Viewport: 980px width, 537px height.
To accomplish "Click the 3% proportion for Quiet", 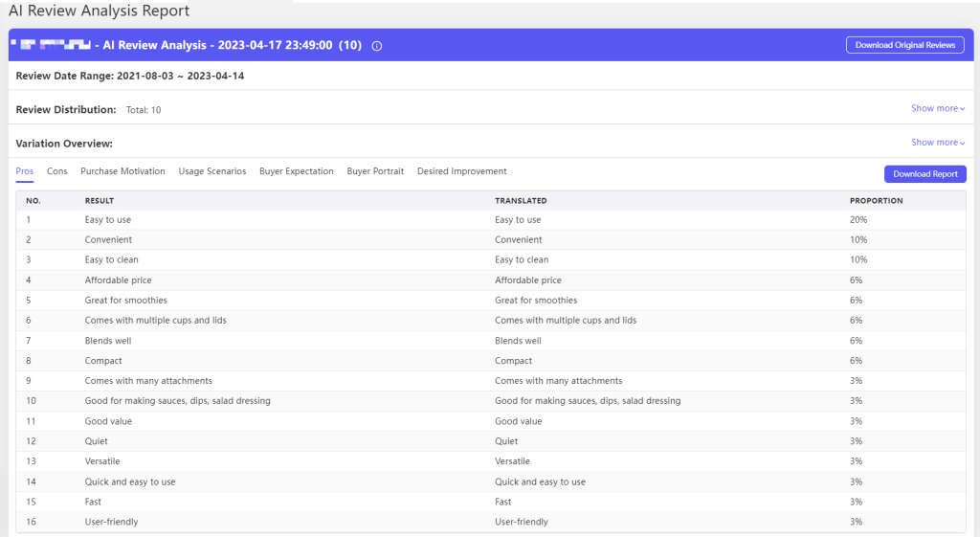I will tap(856, 441).
